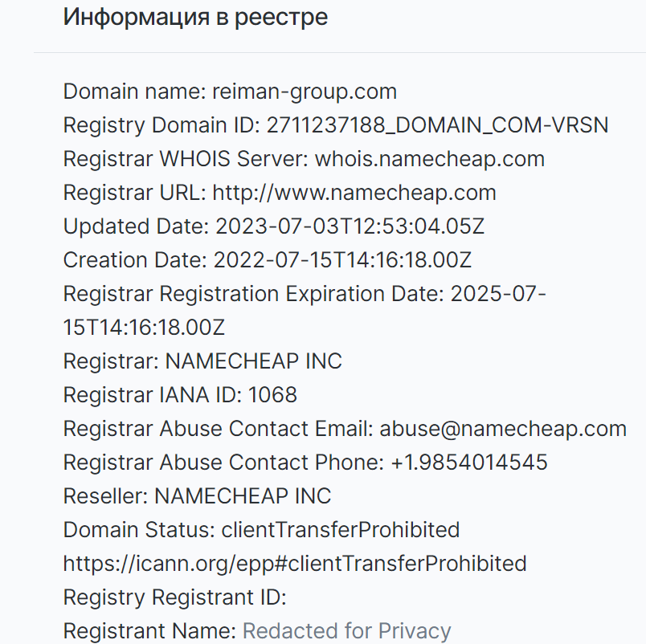
Task: Click the Reseller: NAMECHEAP INC line
Action: (x=197, y=496)
